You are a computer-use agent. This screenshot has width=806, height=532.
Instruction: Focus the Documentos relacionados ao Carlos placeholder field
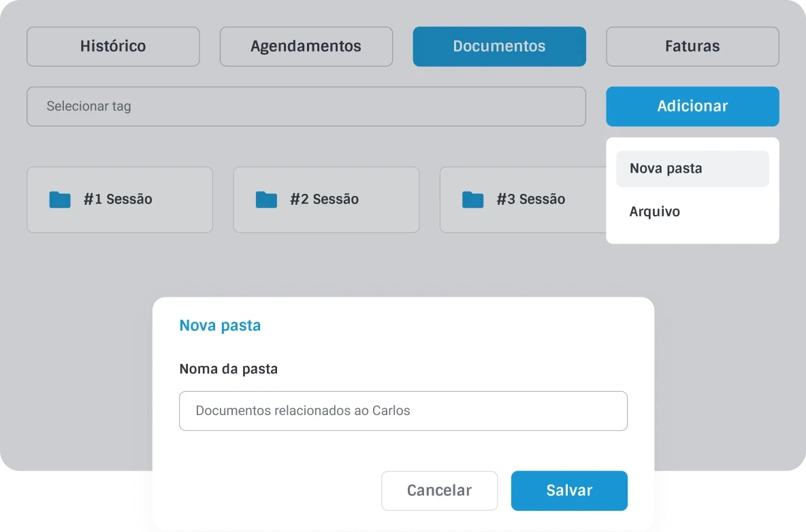coord(403,411)
